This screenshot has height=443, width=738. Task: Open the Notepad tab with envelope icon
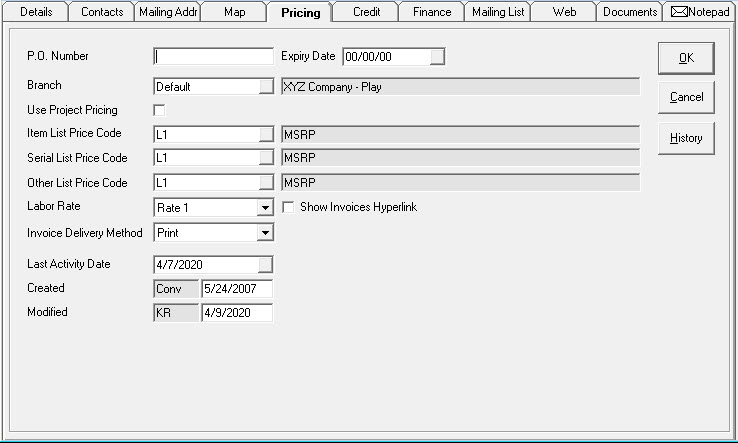point(699,12)
